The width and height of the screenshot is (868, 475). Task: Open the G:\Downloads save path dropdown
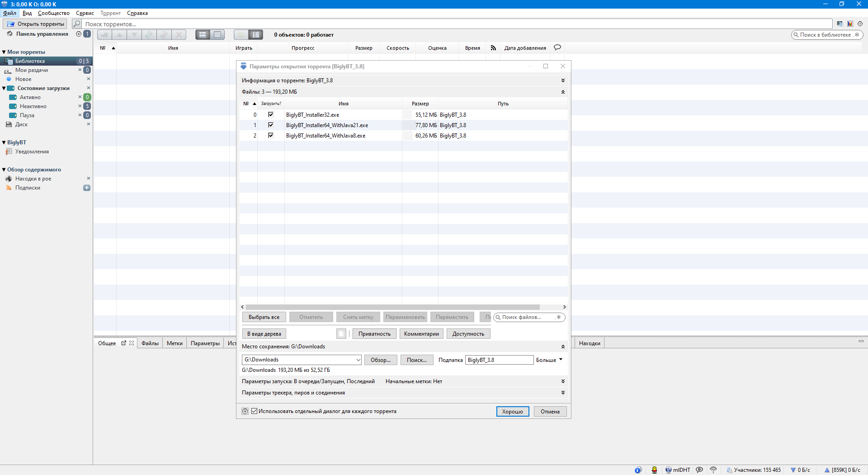358,360
